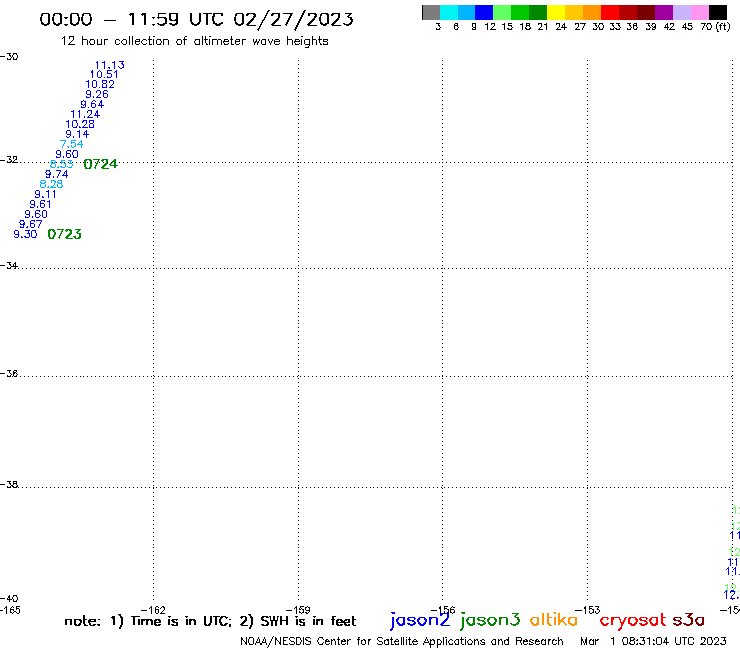Click the wave height value 11.24
This screenshot has height=650, width=740.
tap(85, 114)
